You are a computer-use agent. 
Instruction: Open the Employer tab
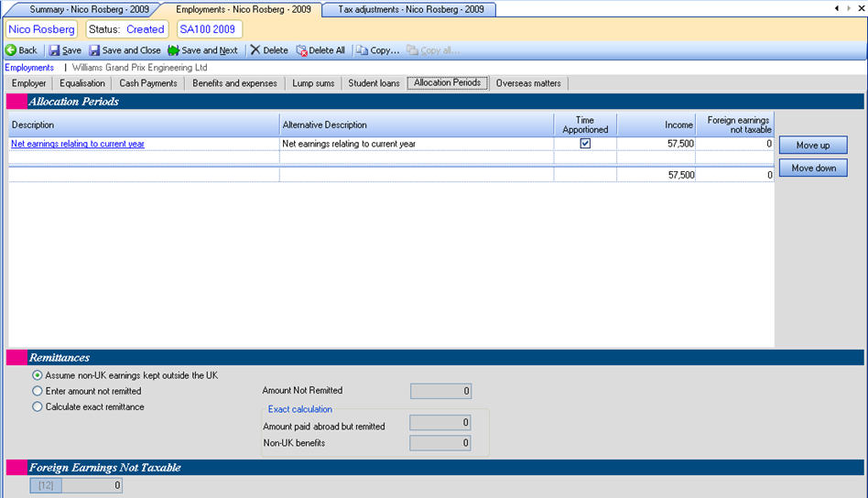(28, 83)
